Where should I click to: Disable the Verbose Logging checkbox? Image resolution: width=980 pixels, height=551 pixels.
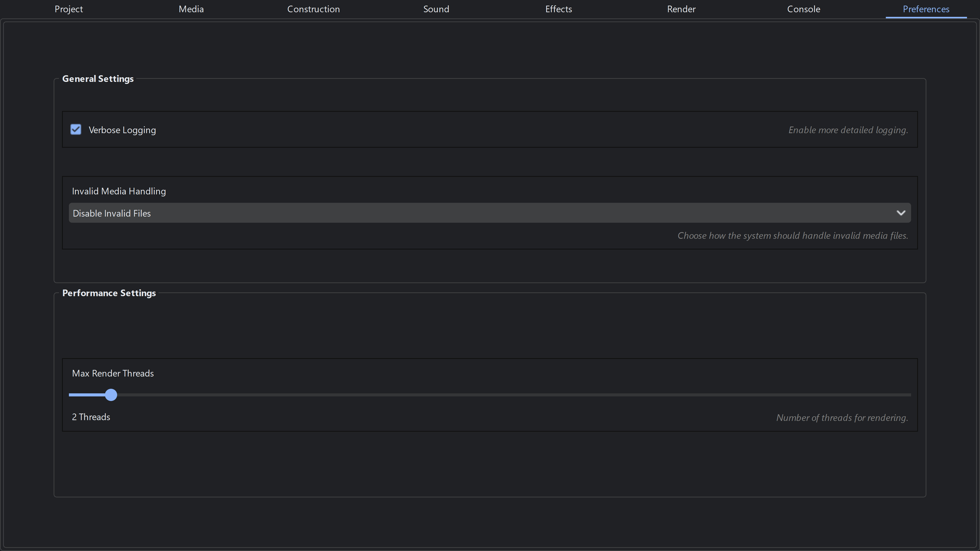(x=76, y=129)
